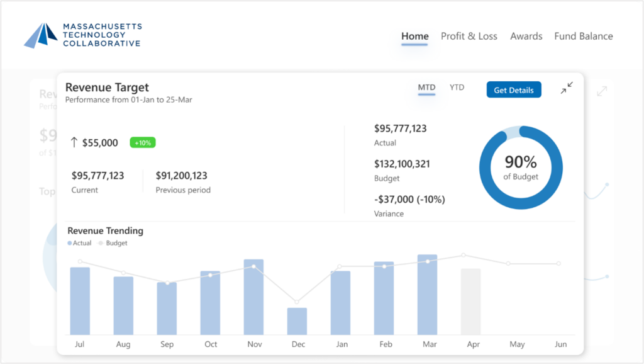Image resolution: width=644 pixels, height=364 pixels.
Task: Click the 'Performance from 01-Jan to 25-Mar' subtitle
Action: 128,100
